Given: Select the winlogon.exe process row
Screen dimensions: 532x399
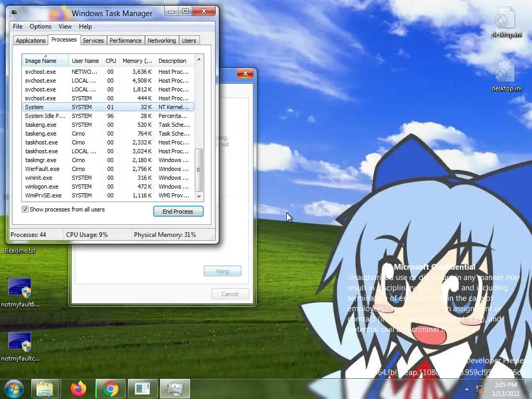Looking at the screenshot, I should pos(108,187).
